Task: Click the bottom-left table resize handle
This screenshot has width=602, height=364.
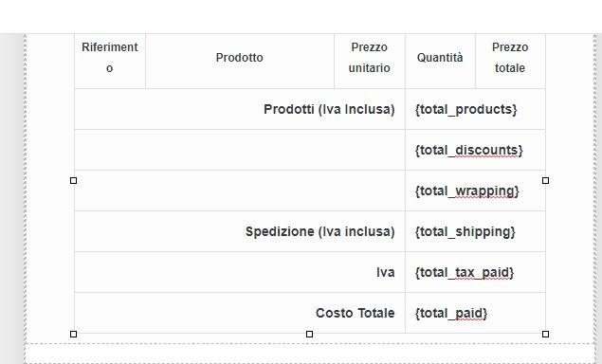Action: (74, 334)
